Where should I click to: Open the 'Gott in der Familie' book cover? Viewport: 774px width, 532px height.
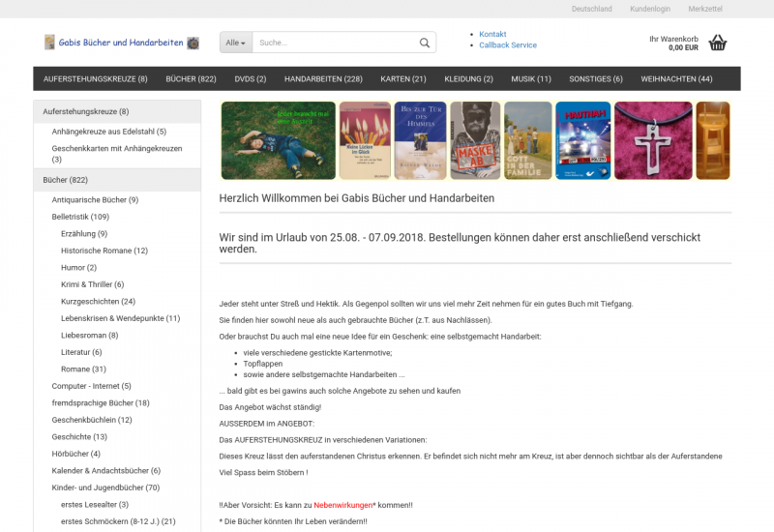527,140
